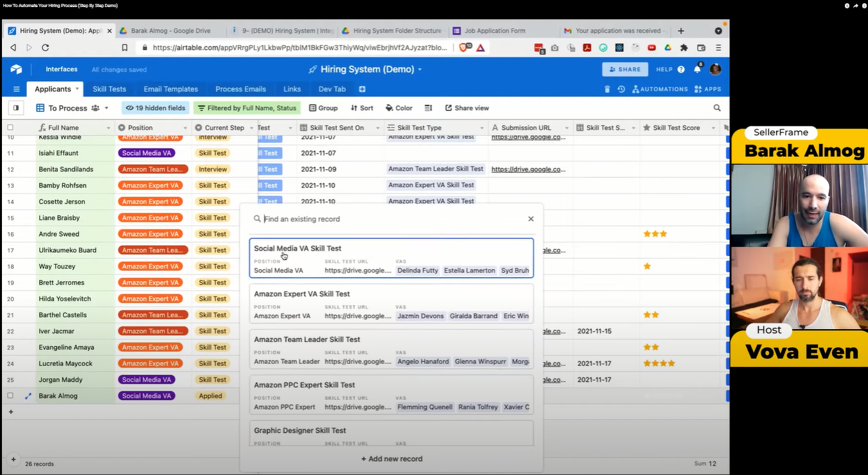The height and width of the screenshot is (475, 868).
Task: Sort the records
Action: (362, 108)
